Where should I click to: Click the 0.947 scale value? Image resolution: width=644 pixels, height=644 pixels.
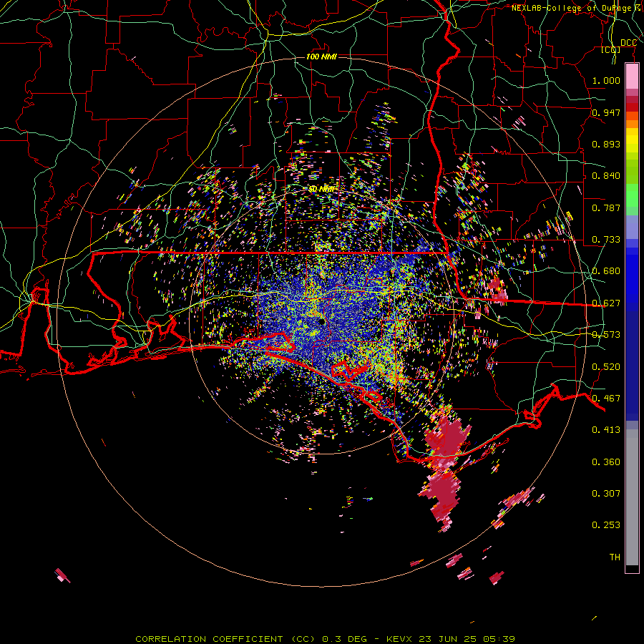(606, 112)
